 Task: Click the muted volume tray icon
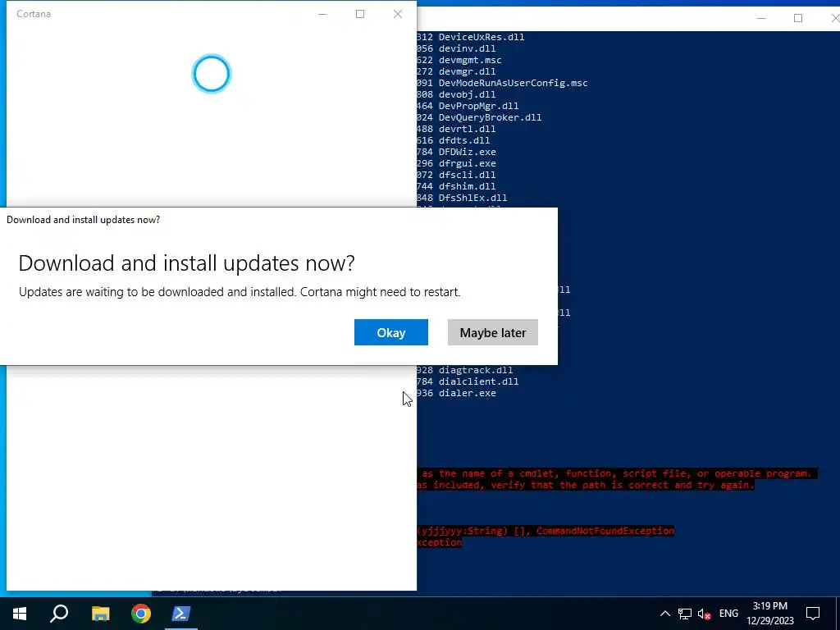coord(705,614)
